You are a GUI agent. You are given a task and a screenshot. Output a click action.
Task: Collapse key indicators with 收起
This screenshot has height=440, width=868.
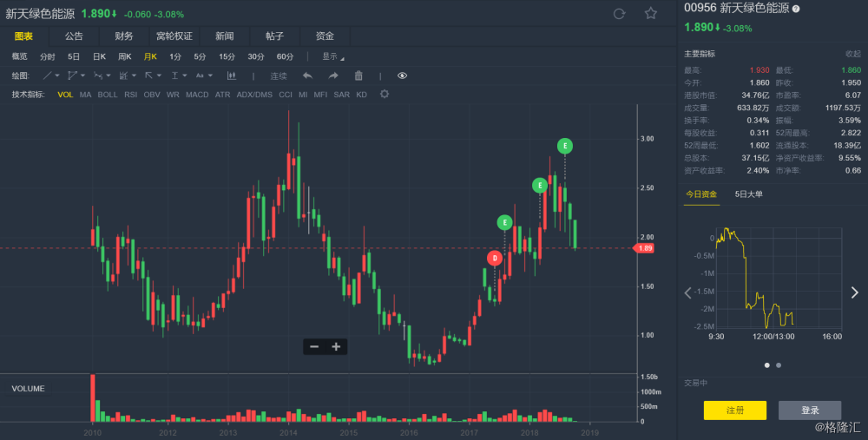[853, 54]
